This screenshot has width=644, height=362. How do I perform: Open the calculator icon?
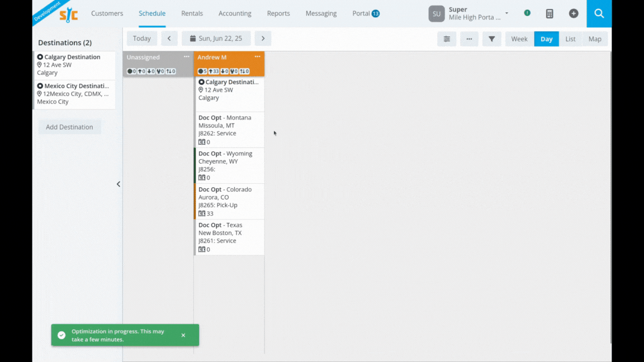point(550,13)
